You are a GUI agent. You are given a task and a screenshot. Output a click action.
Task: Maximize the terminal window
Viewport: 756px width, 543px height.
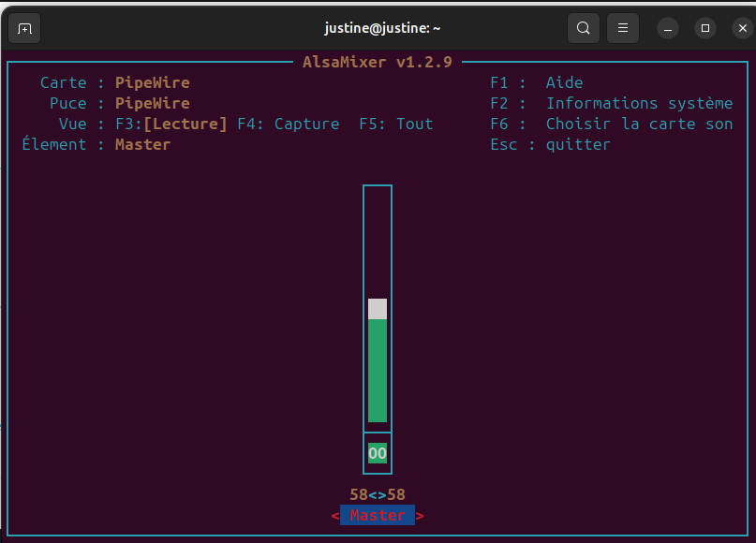705,28
